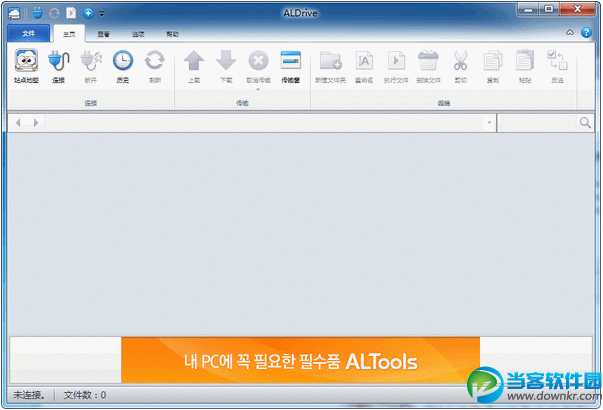The image size is (603, 410).
Task: Switch to the View ribbon tab
Action: pos(103,34)
